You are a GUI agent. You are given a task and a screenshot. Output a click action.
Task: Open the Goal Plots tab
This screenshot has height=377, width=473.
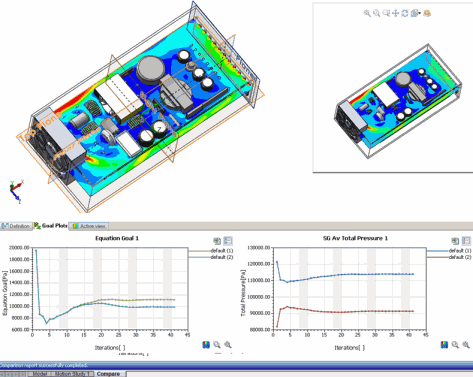(x=51, y=226)
